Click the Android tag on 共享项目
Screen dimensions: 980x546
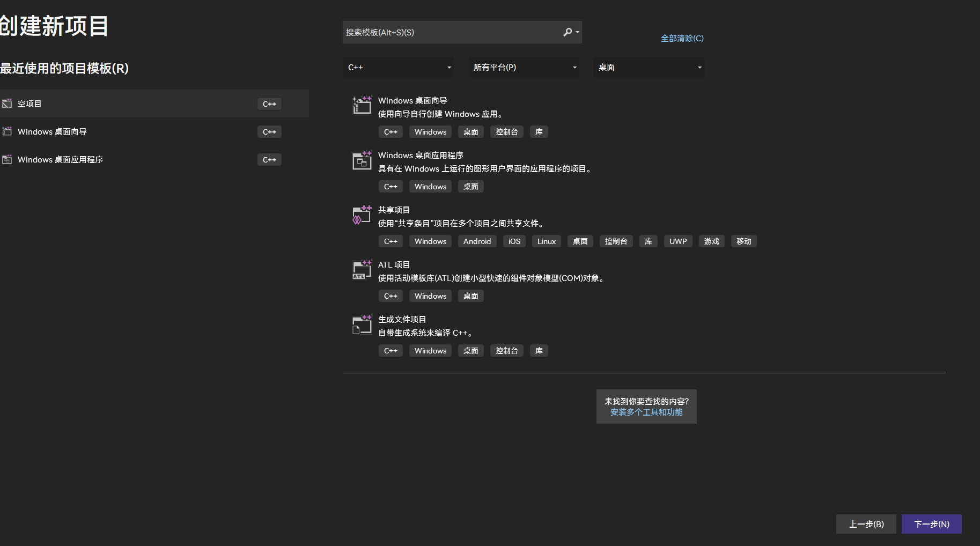477,241
